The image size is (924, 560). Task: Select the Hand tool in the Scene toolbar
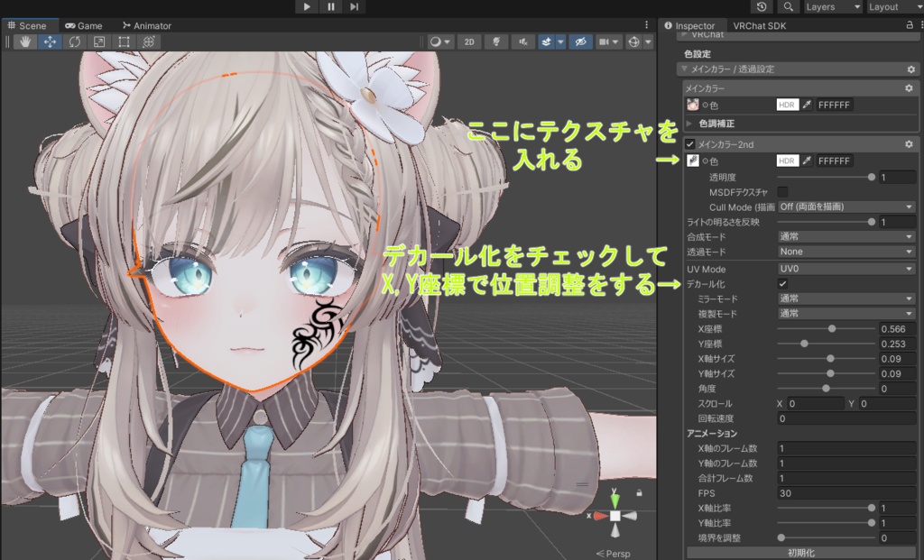pos(24,41)
